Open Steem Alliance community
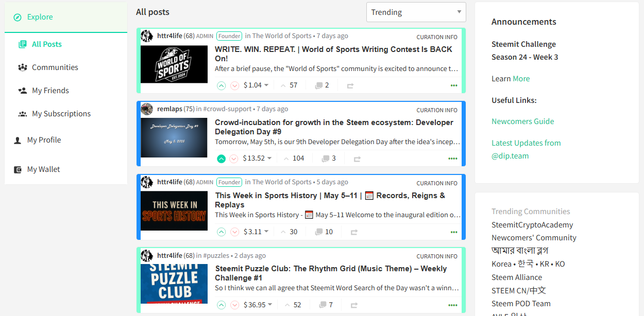644x316 pixels. [x=517, y=277]
